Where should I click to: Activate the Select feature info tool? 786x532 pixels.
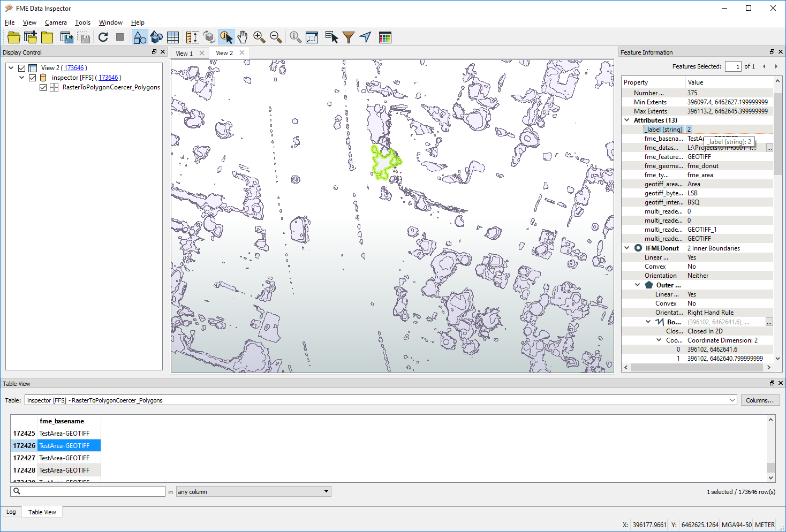pos(226,37)
